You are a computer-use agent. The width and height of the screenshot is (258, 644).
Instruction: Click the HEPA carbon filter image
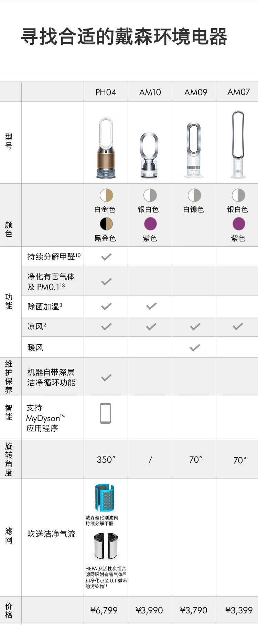[106, 546]
